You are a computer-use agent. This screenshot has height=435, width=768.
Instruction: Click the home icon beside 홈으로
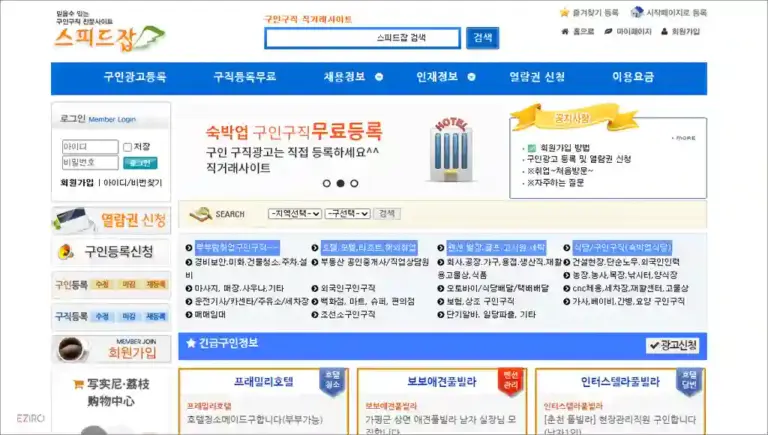point(565,31)
